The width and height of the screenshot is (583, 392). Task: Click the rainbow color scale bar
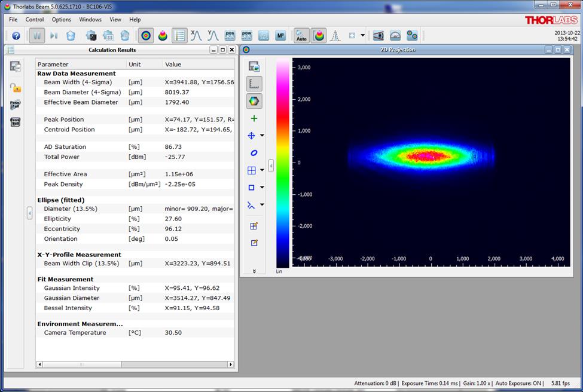[x=282, y=163]
